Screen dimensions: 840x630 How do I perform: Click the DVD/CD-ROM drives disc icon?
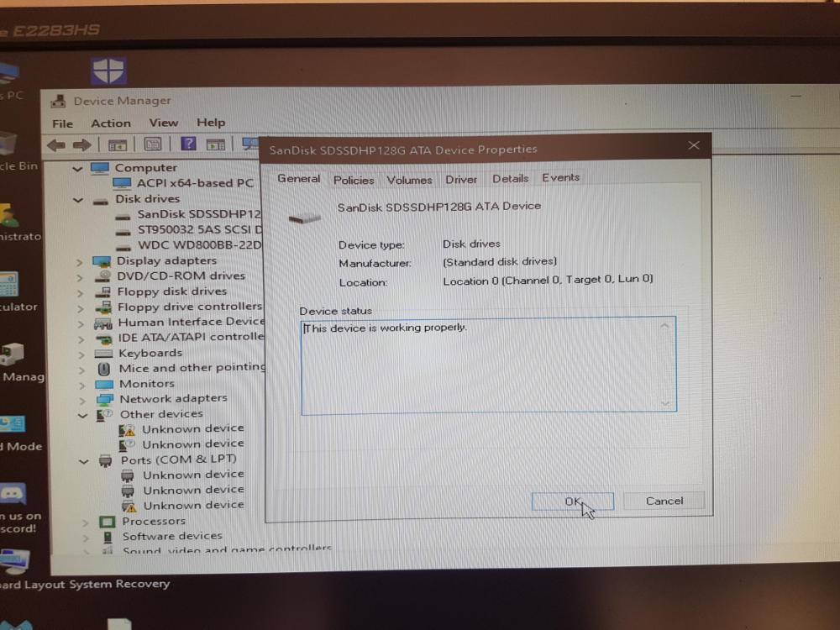click(102, 276)
